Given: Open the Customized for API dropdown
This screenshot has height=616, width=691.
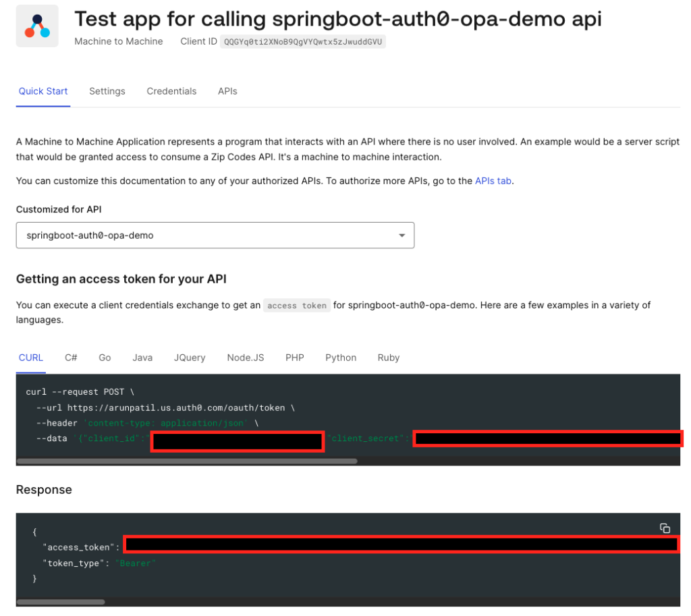Looking at the screenshot, I should 215,235.
